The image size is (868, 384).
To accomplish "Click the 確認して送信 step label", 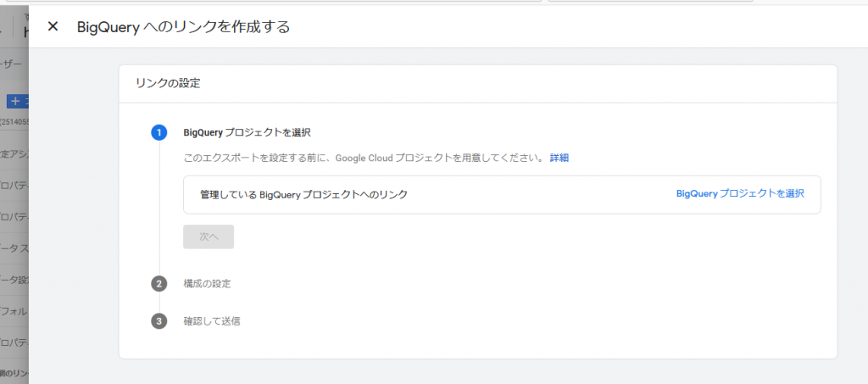I will pos(212,321).
